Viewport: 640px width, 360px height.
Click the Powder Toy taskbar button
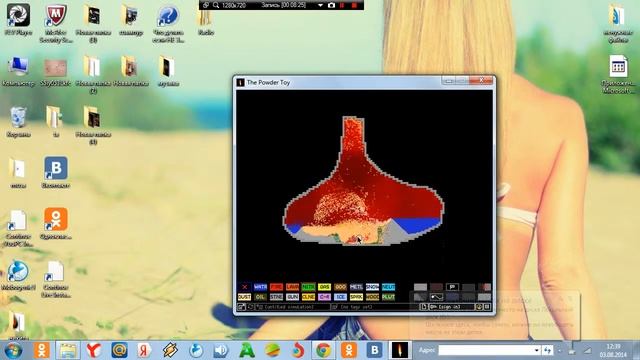tap(400, 350)
